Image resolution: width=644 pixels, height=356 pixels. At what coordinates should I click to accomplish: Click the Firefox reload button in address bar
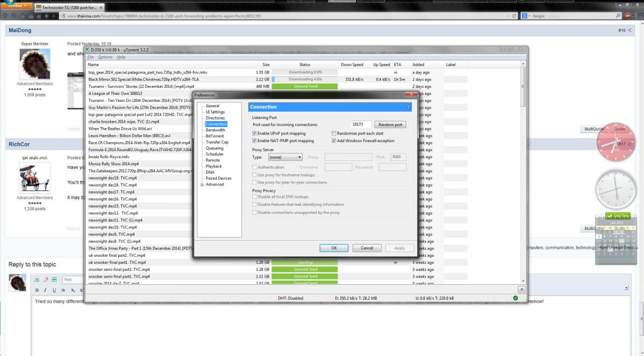click(514, 16)
